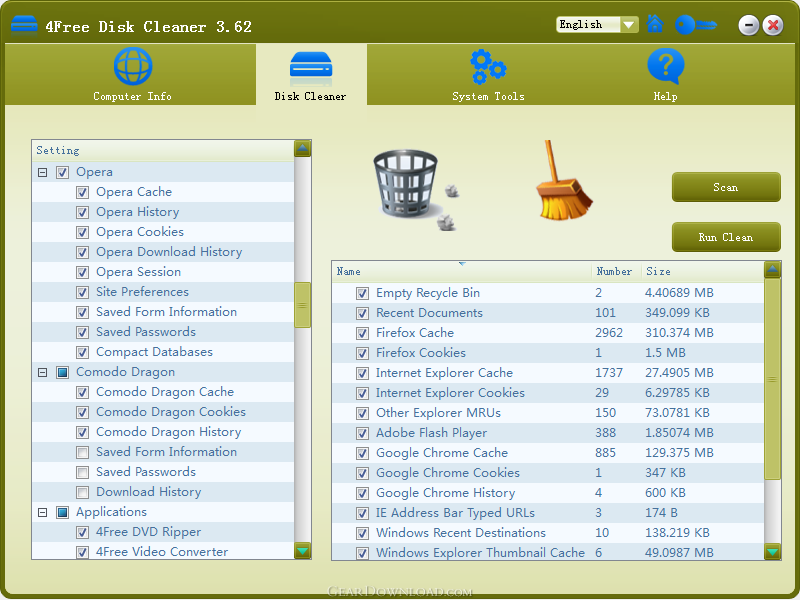Click the Setting column header
Image resolution: width=800 pixels, height=600 pixels.
163,151
